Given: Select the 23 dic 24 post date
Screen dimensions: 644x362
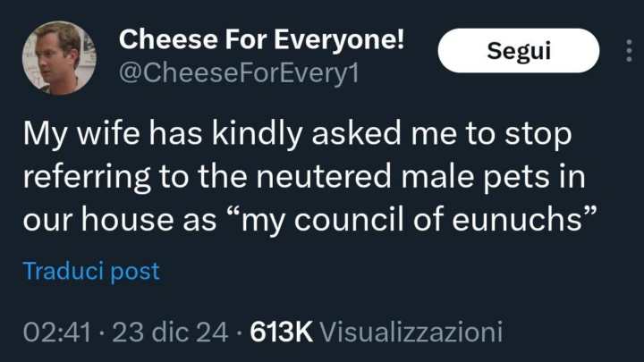Looking at the screenshot, I should 166,333.
